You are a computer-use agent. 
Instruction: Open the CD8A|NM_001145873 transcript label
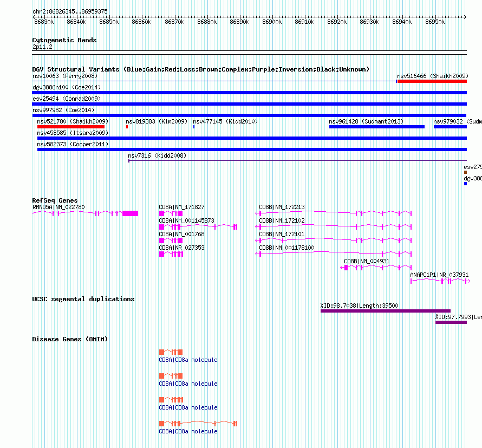coord(186,221)
